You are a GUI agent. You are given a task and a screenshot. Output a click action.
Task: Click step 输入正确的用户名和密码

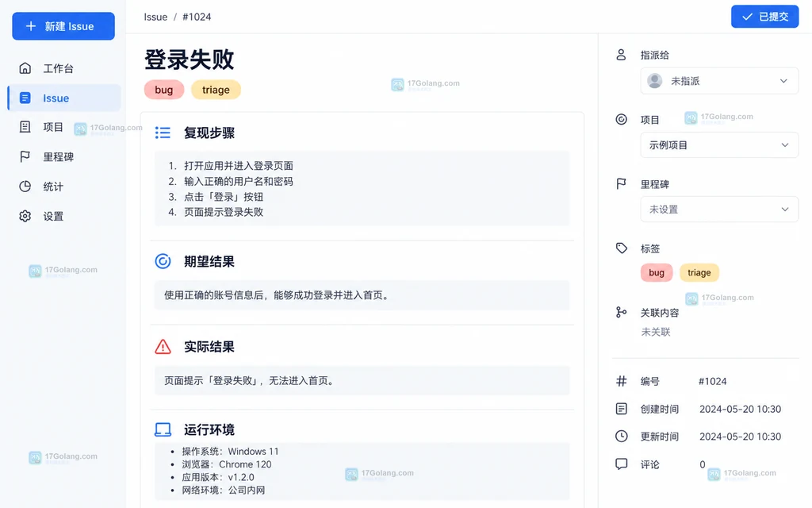[239, 182]
